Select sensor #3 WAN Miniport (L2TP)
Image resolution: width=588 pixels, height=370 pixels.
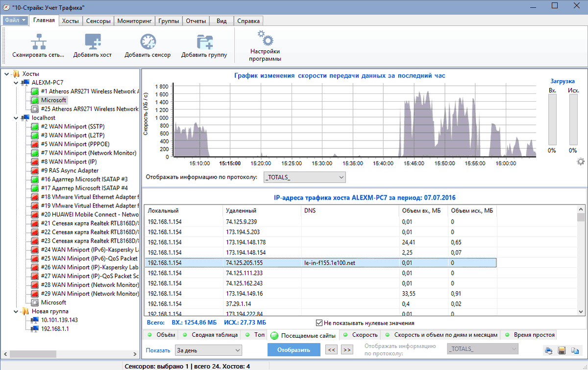pos(68,136)
